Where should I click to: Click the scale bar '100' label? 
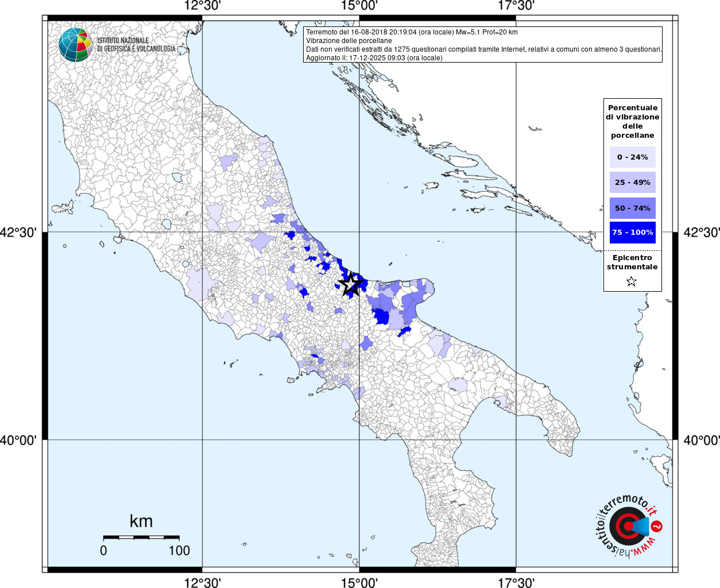pos(179,550)
